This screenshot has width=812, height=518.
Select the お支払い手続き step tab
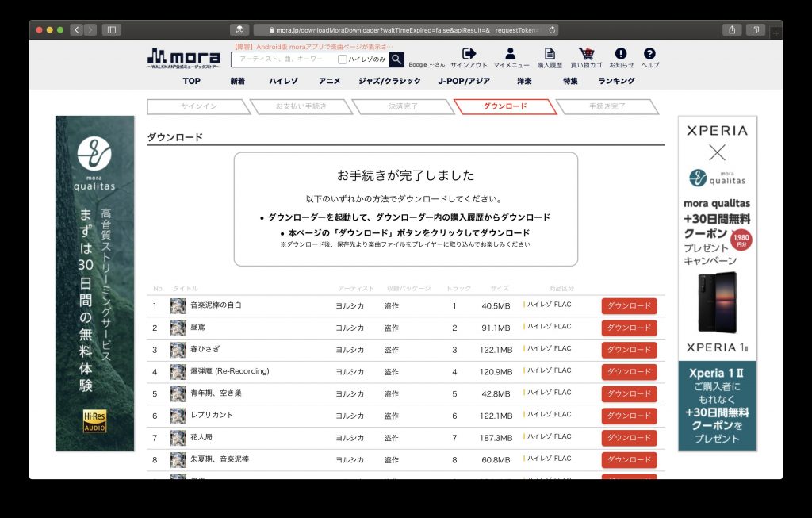tap(301, 106)
